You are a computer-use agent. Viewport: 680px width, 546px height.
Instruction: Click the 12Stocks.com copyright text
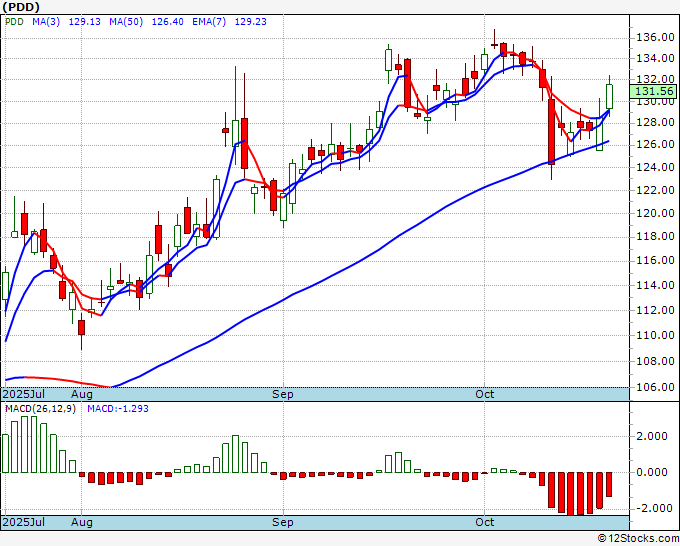coord(638,539)
